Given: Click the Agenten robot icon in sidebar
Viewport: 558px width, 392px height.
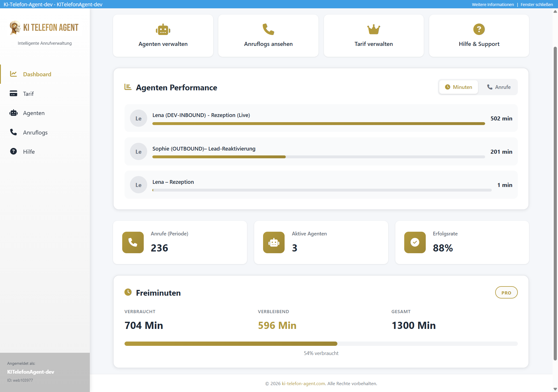Looking at the screenshot, I should point(13,113).
